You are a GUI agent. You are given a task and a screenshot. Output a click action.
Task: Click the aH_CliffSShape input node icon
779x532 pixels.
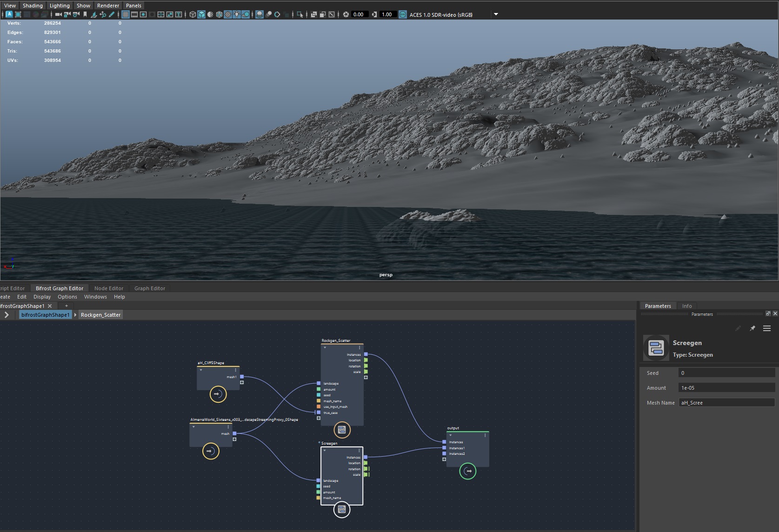218,394
